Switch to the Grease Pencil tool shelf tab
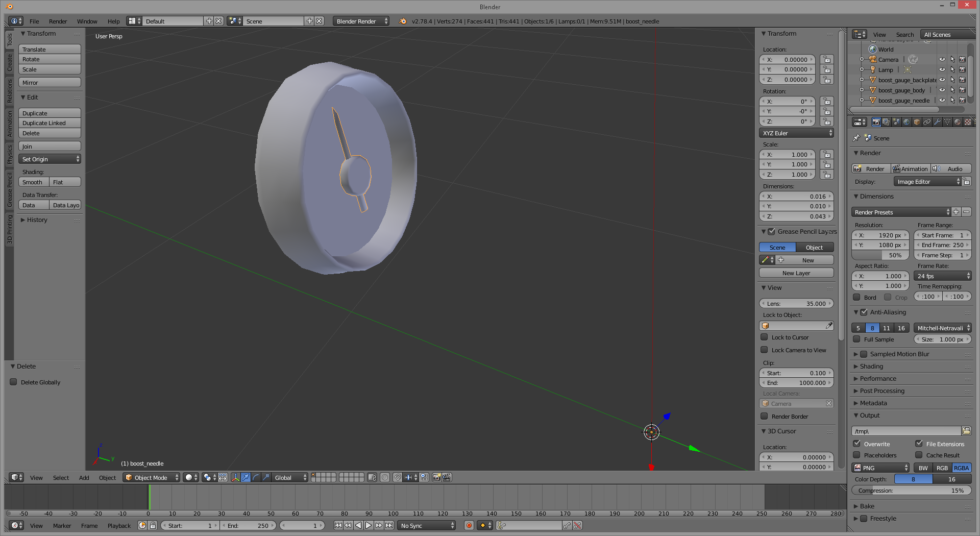This screenshot has height=536, width=980. pyautogui.click(x=9, y=190)
